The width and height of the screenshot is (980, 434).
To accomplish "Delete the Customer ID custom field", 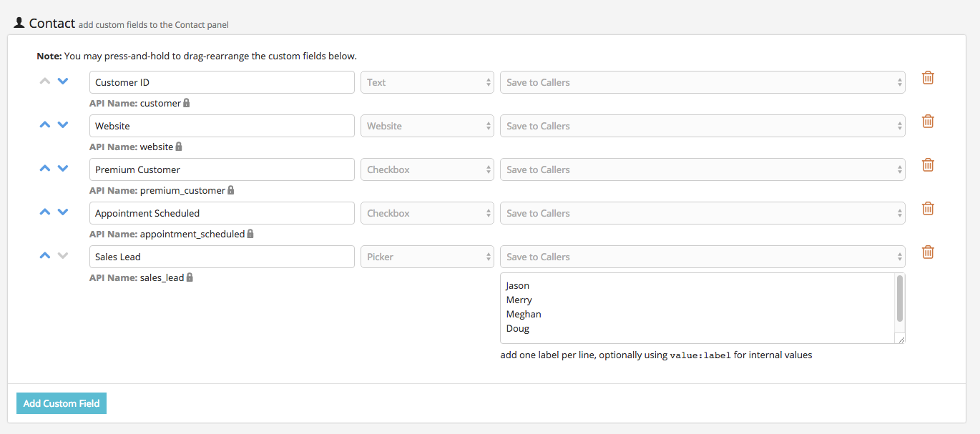I will (928, 78).
